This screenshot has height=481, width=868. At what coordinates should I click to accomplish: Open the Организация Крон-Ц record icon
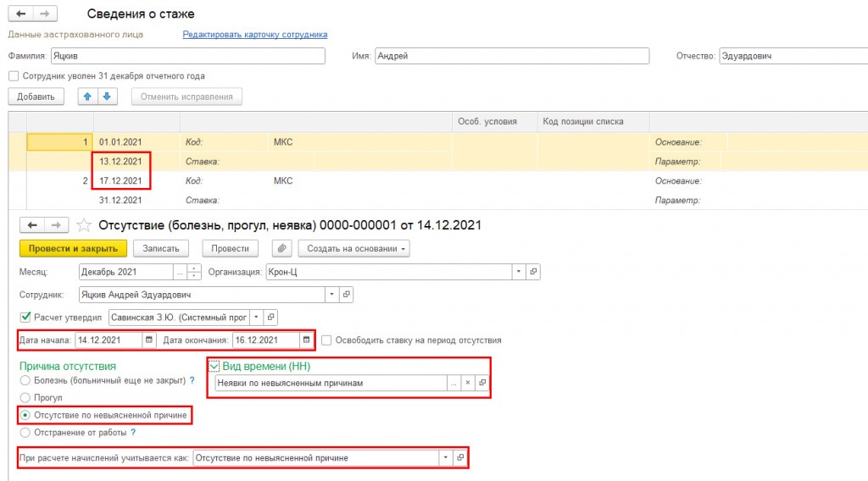pos(533,272)
